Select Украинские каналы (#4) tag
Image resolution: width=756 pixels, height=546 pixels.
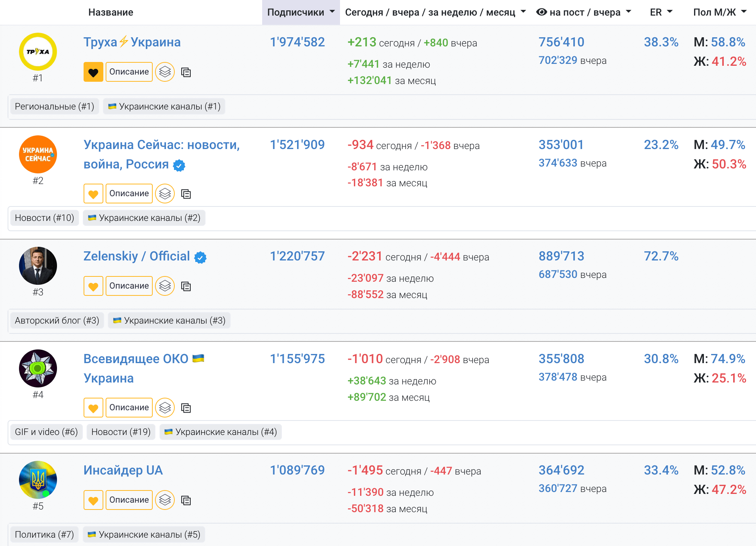pos(220,432)
